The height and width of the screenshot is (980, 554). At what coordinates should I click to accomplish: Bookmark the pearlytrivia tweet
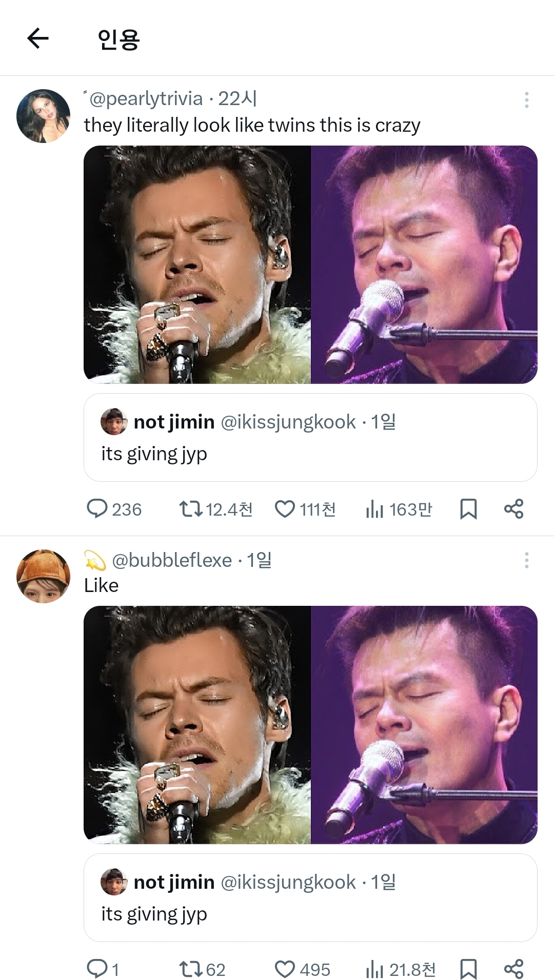(x=468, y=509)
